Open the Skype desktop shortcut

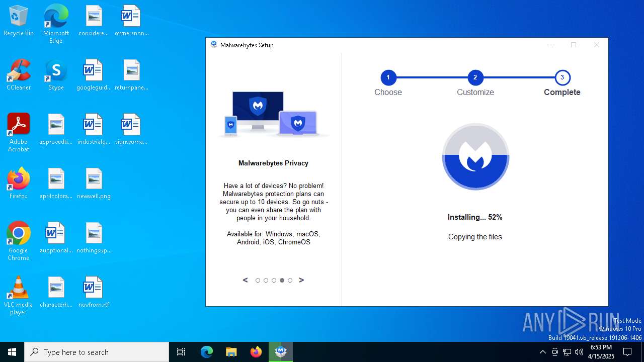pos(56,75)
